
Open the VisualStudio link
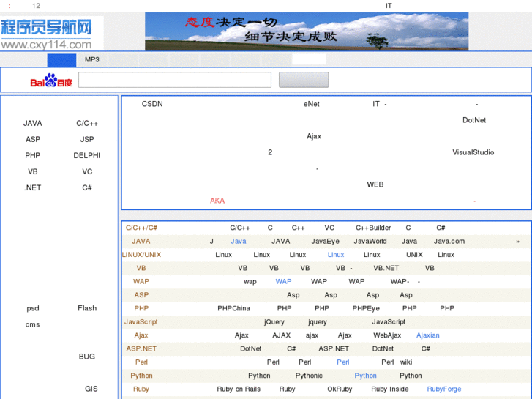[473, 152]
